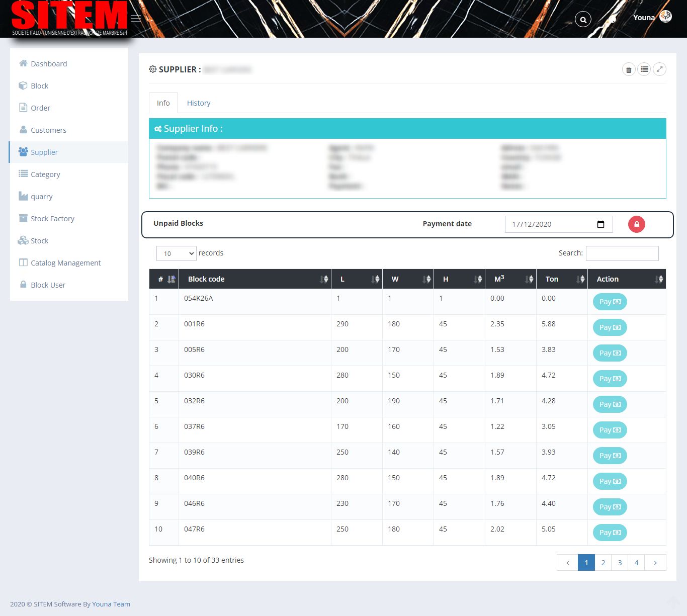Expand panel to fullscreen icon

coord(659,69)
